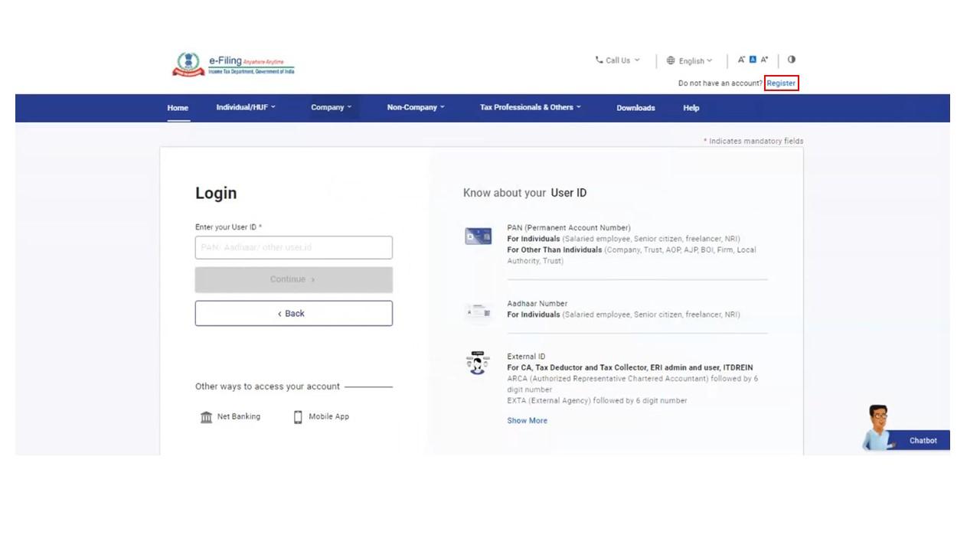Click the Aadhaar Number card icon
This screenshot has height=551, width=980.
coord(479,309)
